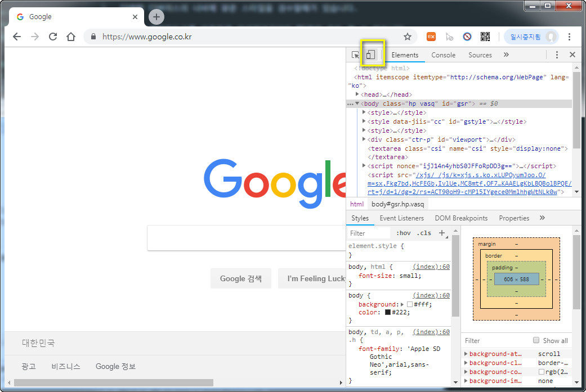Open the DOM Breakpoints tab
Screen dimensions: 586x392
(x=461, y=218)
